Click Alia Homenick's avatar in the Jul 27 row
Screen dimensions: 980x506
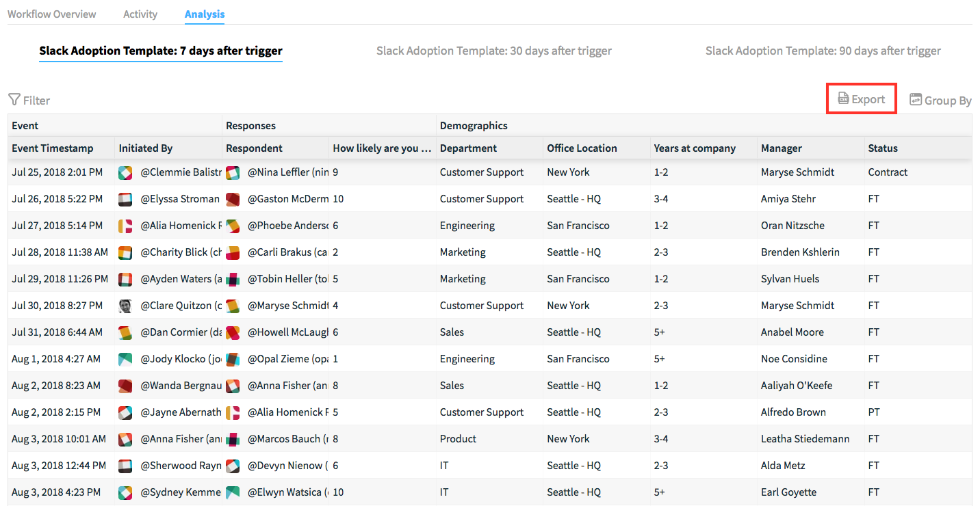pos(125,226)
